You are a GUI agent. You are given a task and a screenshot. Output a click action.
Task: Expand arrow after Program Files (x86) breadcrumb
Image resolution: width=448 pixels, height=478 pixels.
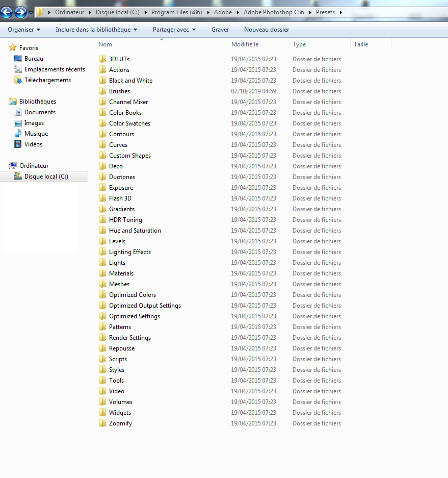[208, 13]
